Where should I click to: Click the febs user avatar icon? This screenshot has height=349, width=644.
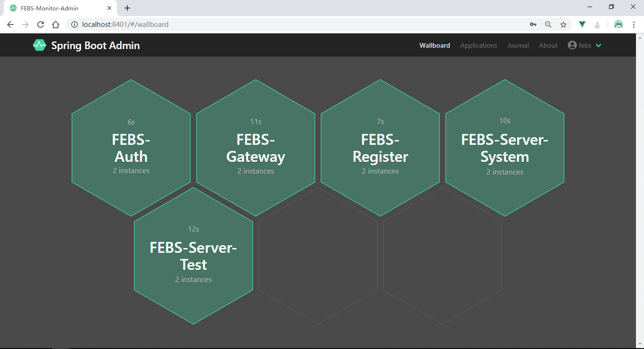click(572, 45)
